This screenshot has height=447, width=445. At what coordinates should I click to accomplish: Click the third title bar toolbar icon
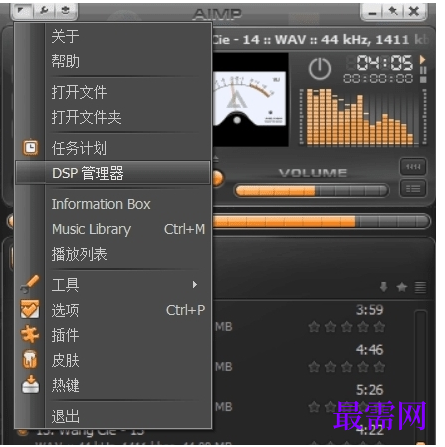(66, 11)
